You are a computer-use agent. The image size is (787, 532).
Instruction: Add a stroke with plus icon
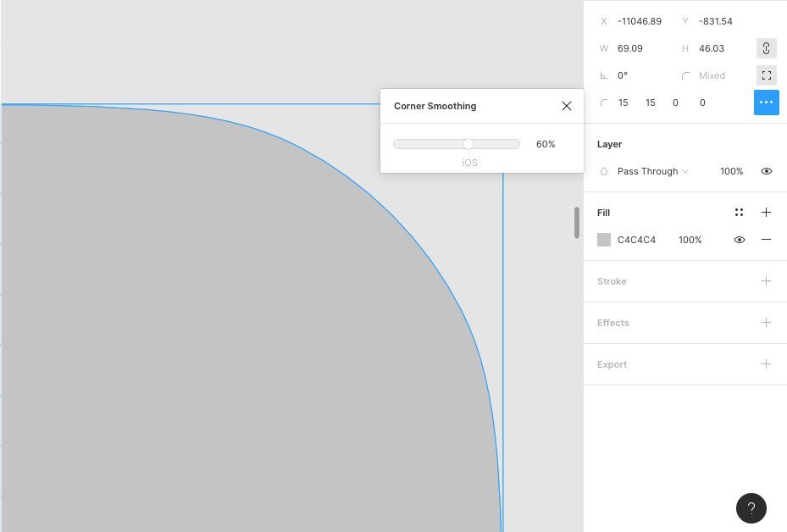[766, 281]
